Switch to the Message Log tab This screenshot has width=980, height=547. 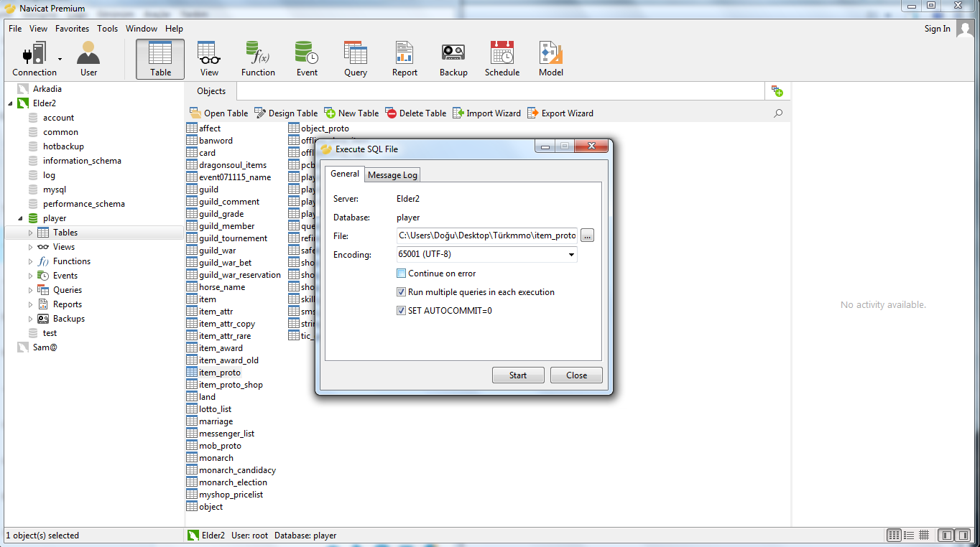392,175
